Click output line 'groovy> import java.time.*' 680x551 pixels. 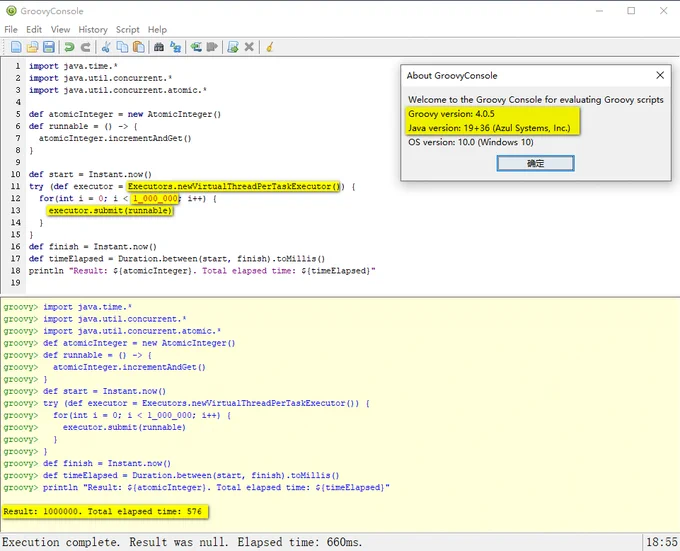point(68,307)
